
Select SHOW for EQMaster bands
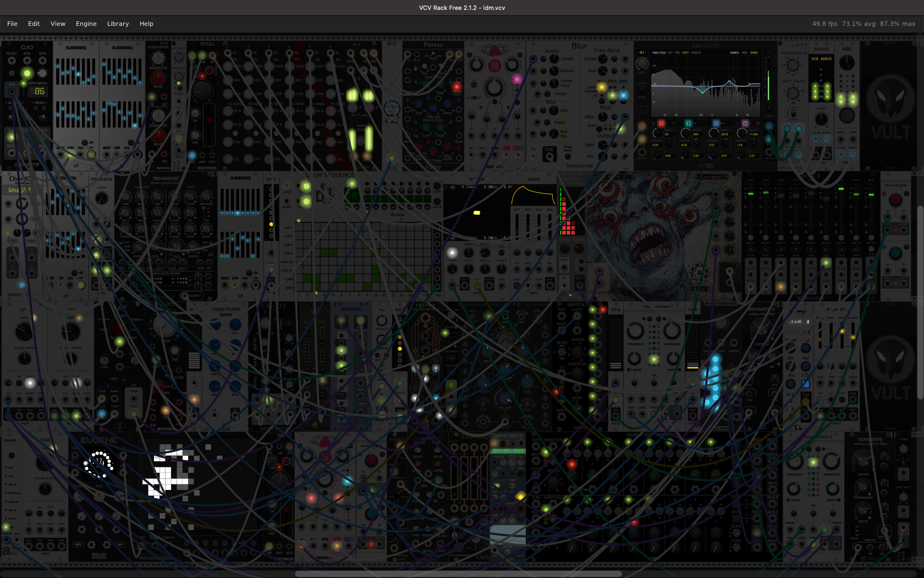click(x=754, y=53)
